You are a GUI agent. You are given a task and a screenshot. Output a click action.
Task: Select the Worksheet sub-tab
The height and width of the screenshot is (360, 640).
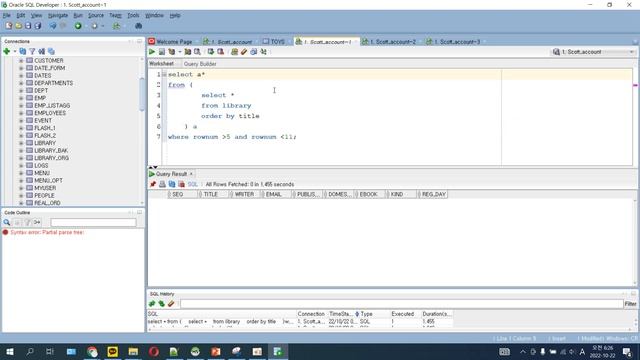tap(161, 64)
